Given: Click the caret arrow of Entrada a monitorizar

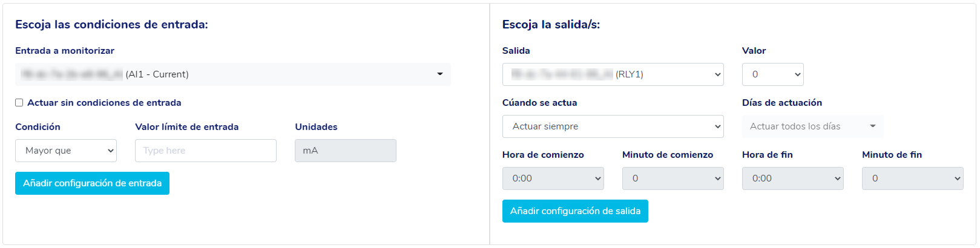Looking at the screenshot, I should click(x=440, y=74).
